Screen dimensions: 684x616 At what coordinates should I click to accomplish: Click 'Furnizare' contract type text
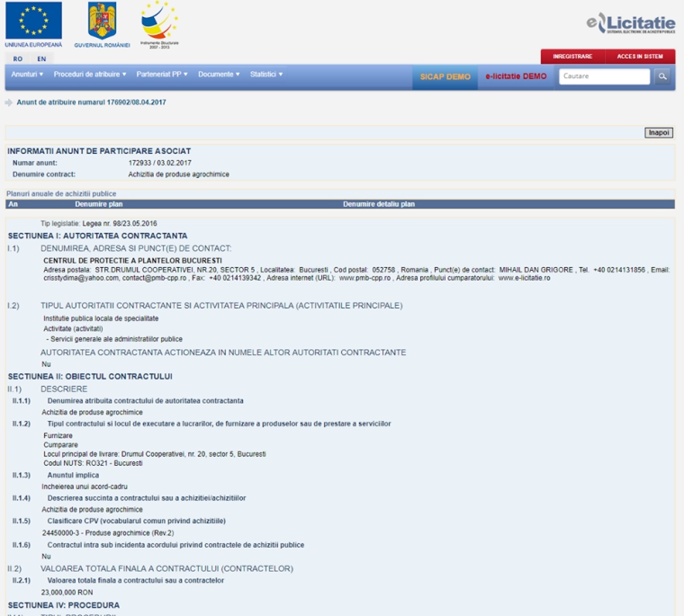[58, 435]
